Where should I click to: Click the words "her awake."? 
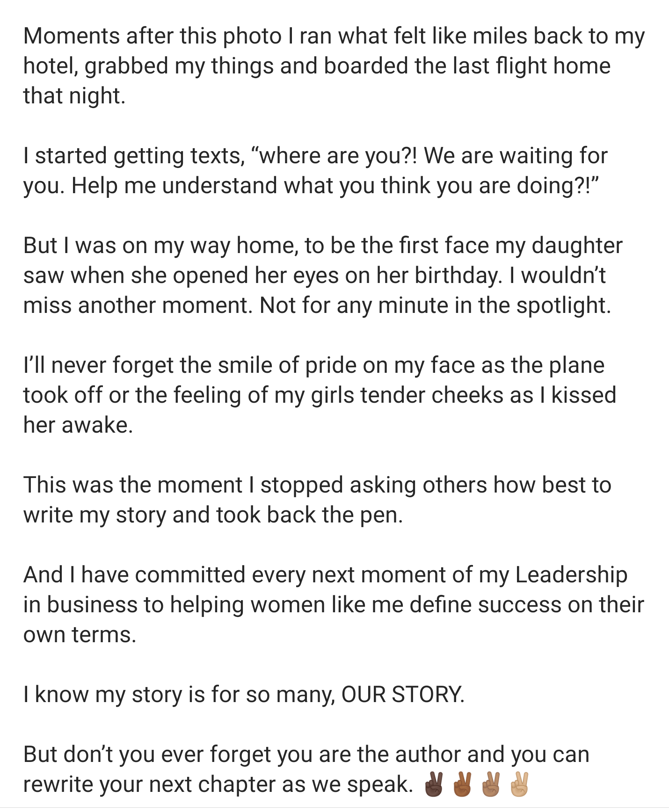pyautogui.click(x=78, y=425)
